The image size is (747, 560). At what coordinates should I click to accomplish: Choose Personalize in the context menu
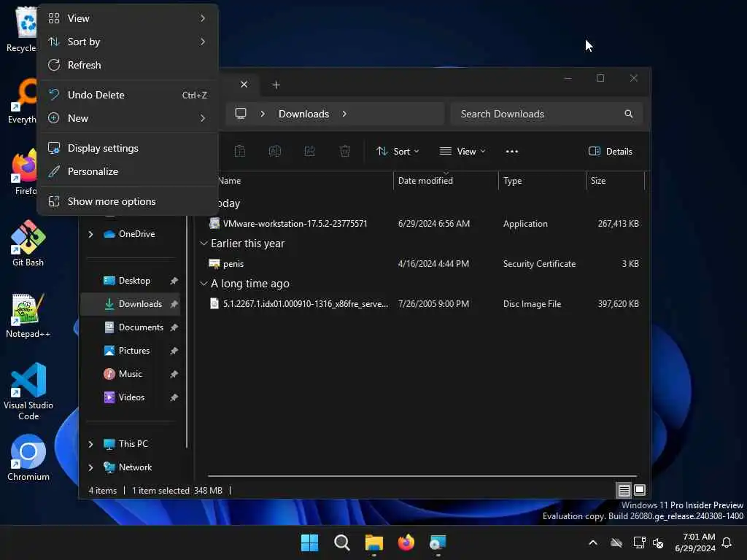[127, 171]
